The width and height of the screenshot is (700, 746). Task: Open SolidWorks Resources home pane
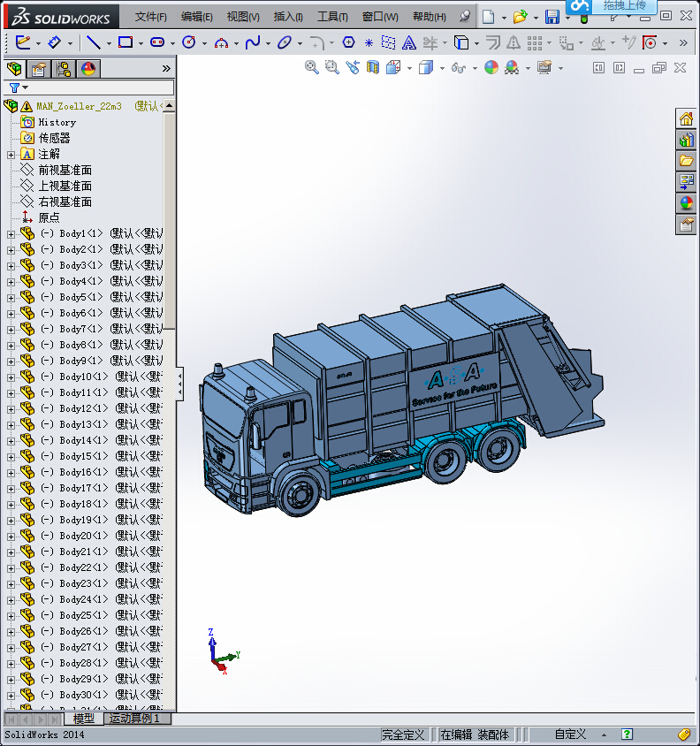686,118
